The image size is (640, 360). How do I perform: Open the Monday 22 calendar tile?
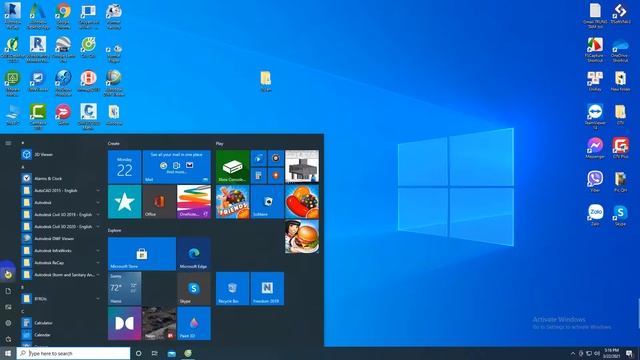pos(124,167)
